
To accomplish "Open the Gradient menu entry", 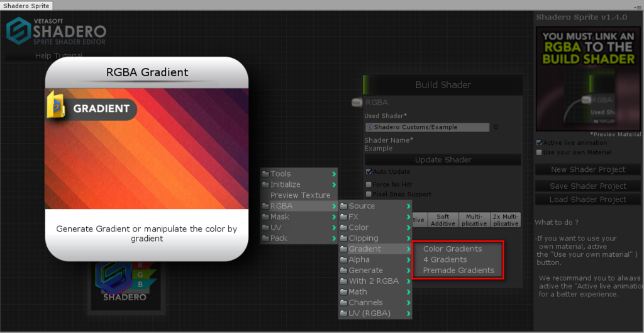I will [x=375, y=249].
